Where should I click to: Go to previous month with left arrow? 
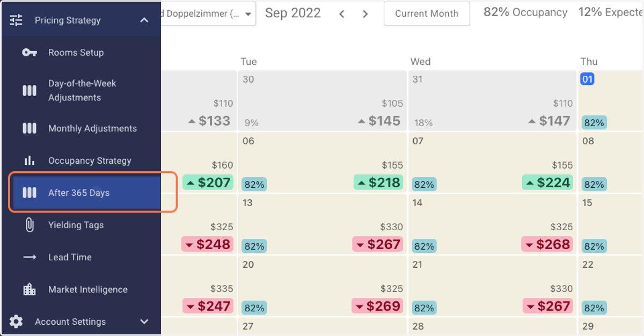click(342, 14)
